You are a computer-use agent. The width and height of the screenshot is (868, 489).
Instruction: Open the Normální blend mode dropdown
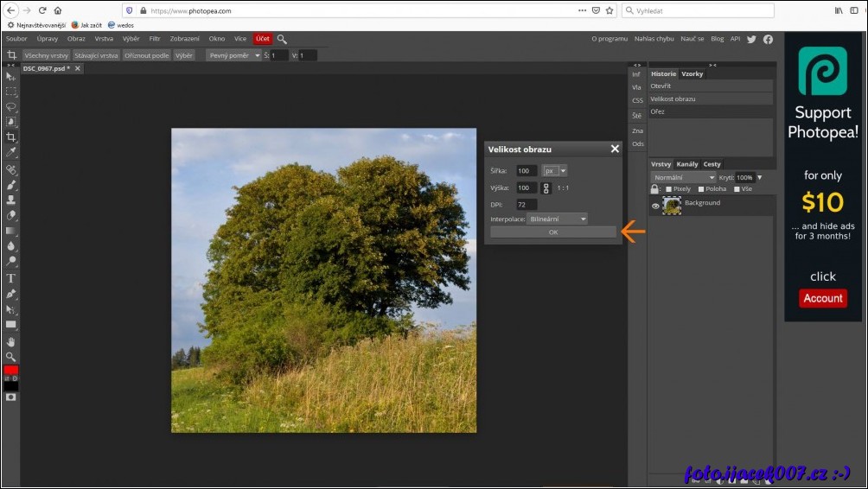coord(683,177)
